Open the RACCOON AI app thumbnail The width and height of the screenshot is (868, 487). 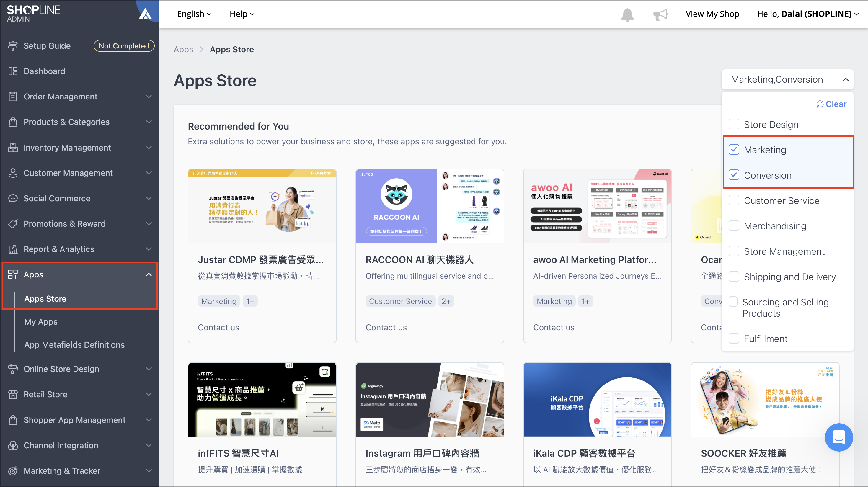pos(430,206)
